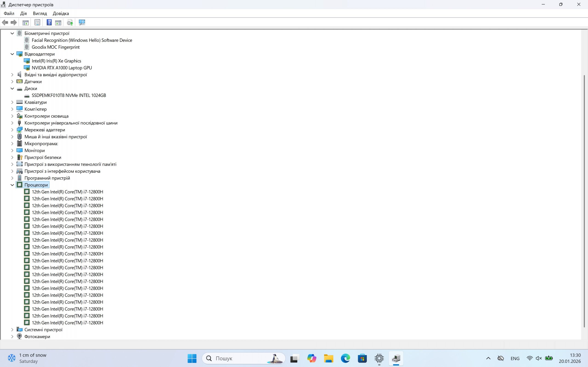Open Microsoft Edge from the taskbar
Image resolution: width=588 pixels, height=367 pixels.
345,358
